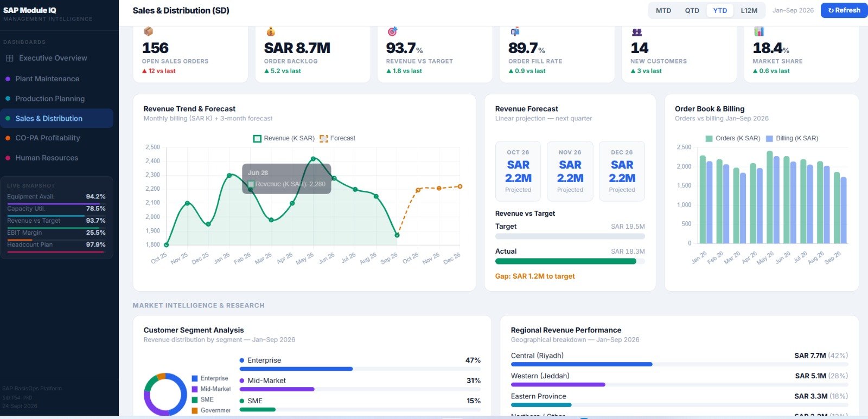The width and height of the screenshot is (868, 419).
Task: Open CO-PA Profitability dashboard
Action: point(56,138)
